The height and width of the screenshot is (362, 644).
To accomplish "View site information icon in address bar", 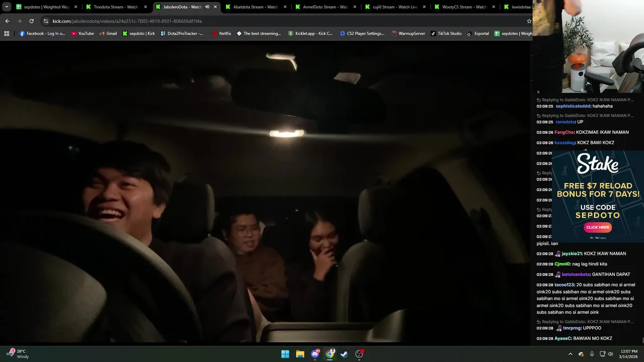I will pos(46,21).
